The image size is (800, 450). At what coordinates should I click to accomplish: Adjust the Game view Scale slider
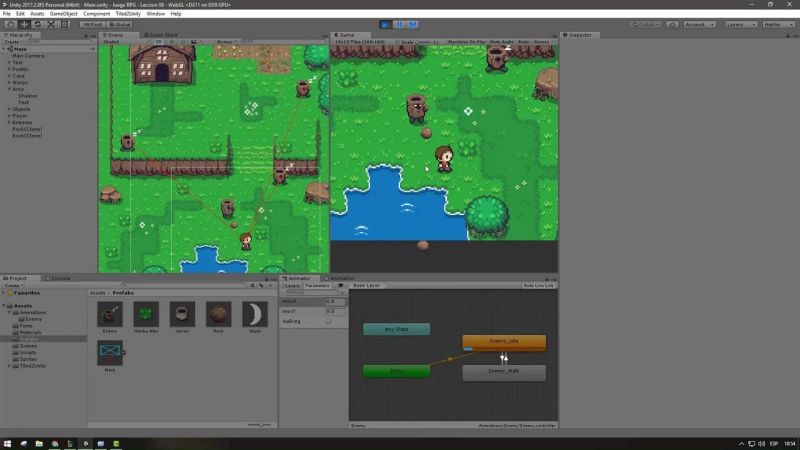(x=423, y=42)
